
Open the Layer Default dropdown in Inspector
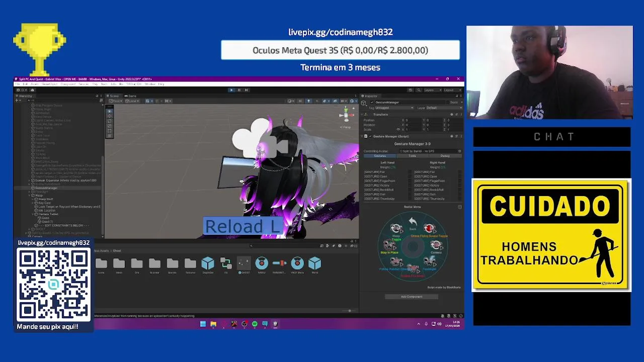point(443,108)
